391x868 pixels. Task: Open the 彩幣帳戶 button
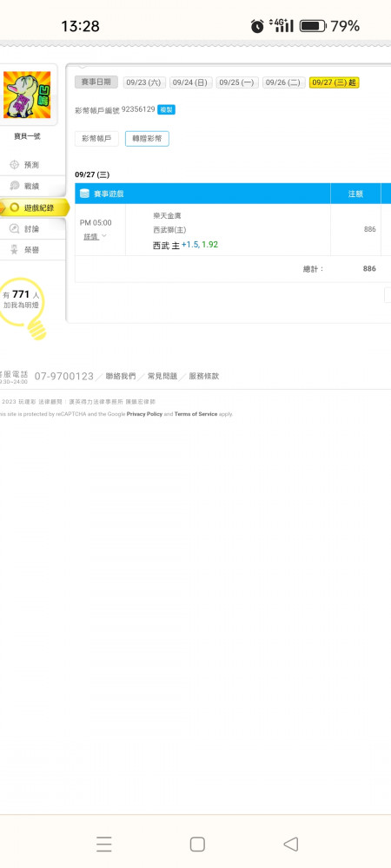[96, 139]
